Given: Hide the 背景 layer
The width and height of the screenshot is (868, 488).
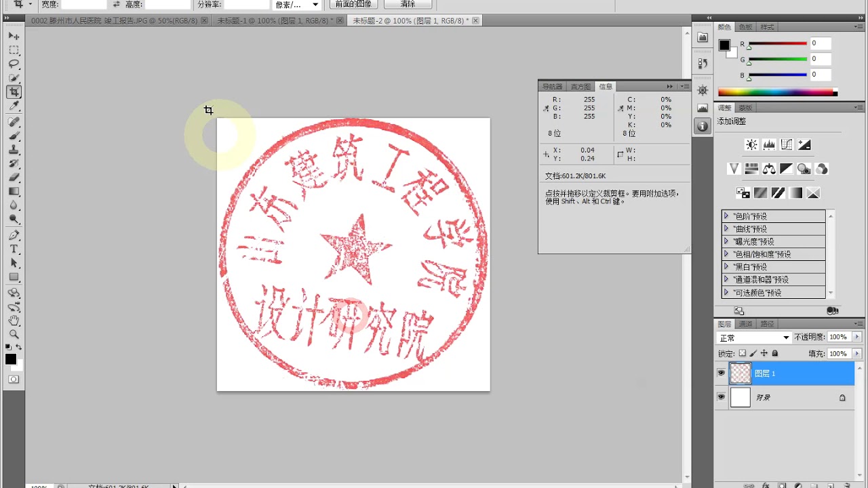Looking at the screenshot, I should pos(722,397).
